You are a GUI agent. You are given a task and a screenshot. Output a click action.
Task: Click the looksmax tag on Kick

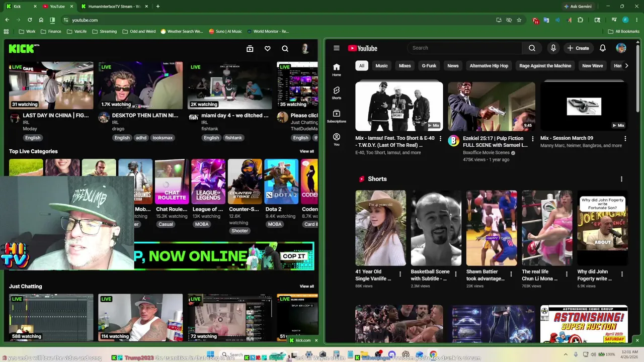click(x=163, y=138)
